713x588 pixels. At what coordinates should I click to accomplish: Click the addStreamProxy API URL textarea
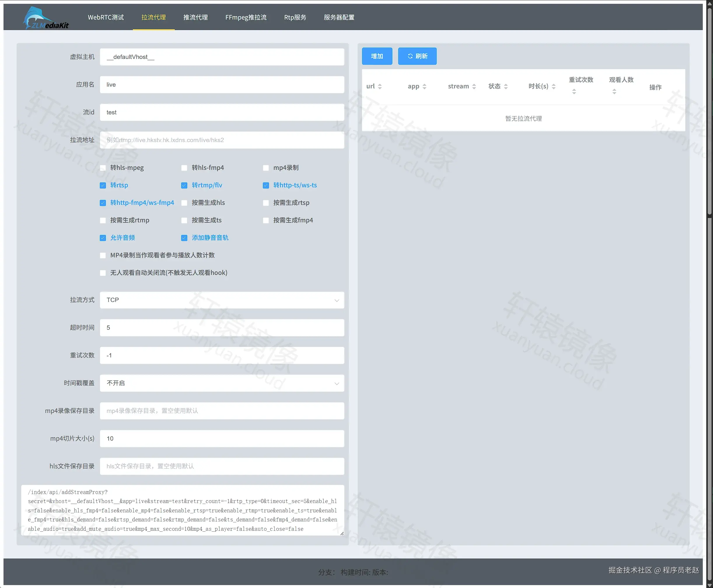coord(183,510)
